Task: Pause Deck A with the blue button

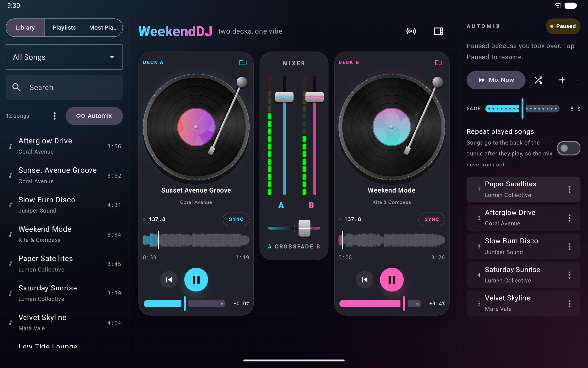Action: tap(196, 280)
